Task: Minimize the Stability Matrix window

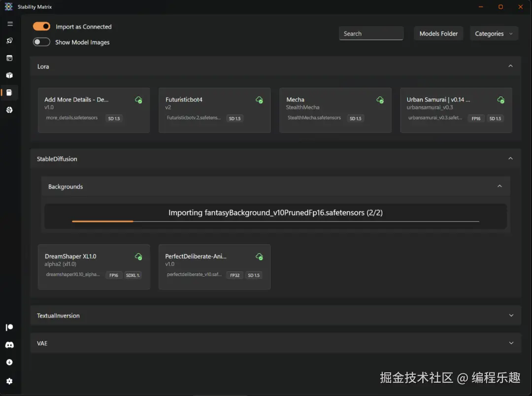Action: point(481,7)
